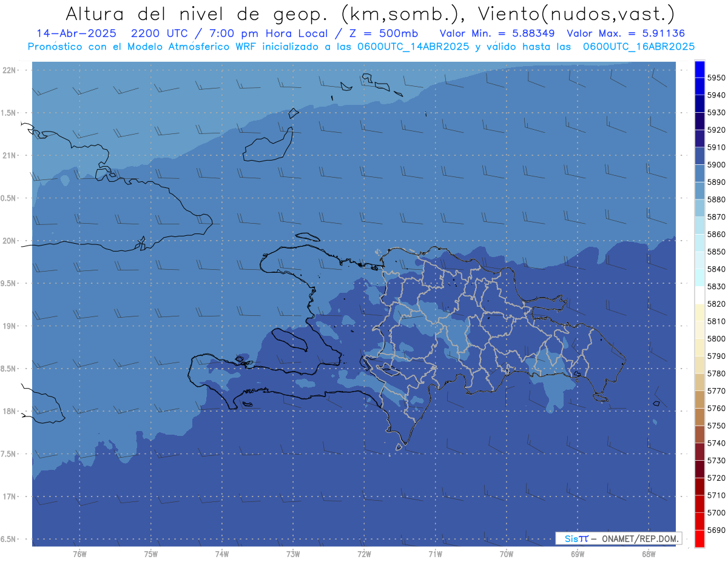
Task: Click the 21N latitude label
Action: (x=10, y=155)
